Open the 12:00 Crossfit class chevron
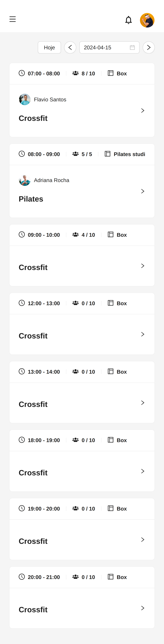164x644 pixels. point(143,334)
